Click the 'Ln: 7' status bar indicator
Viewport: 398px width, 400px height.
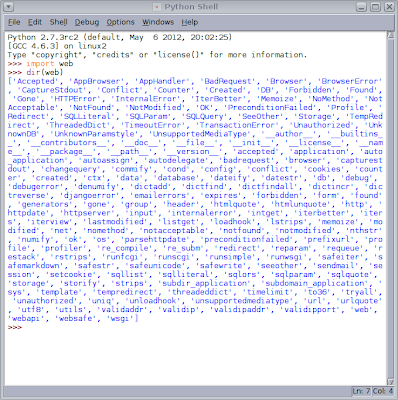(x=361, y=391)
